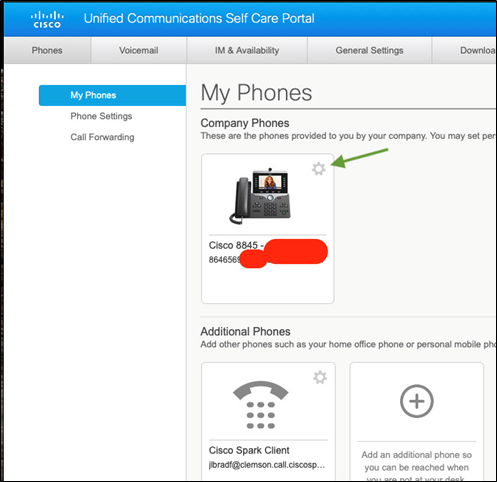Open the General Settings tab

369,50
